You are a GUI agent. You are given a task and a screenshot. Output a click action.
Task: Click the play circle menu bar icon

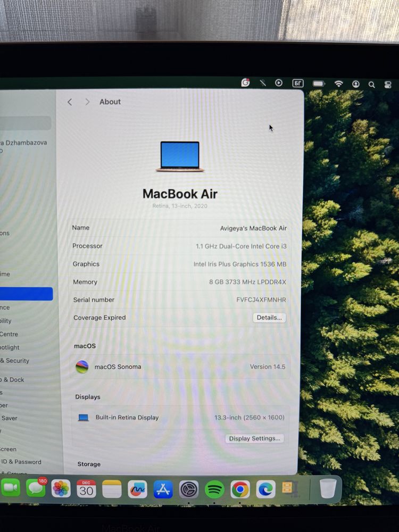[x=279, y=83]
